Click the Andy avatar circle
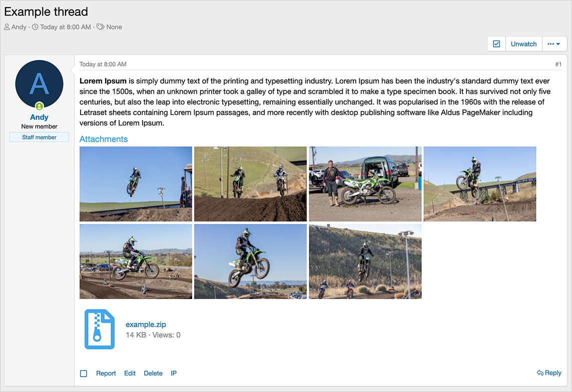572x392 pixels. point(40,84)
